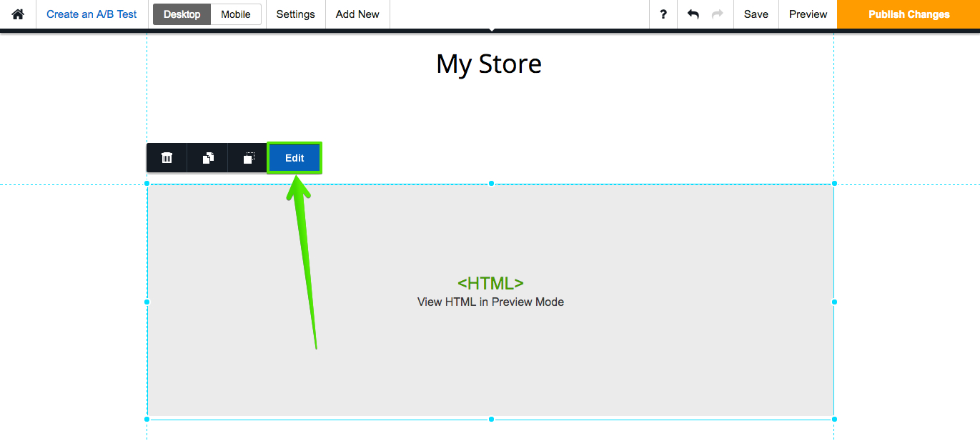980x441 pixels.
Task: Go to the home dashboard icon
Action: click(x=18, y=14)
